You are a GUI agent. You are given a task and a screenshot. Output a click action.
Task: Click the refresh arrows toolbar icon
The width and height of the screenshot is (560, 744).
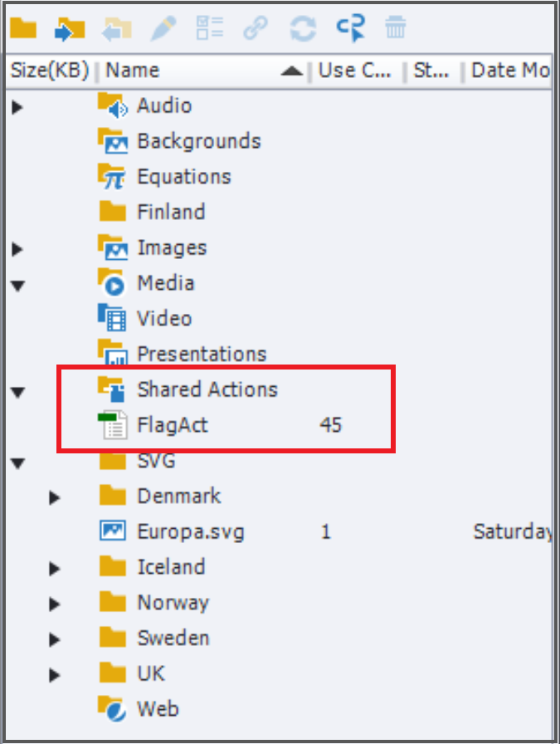[302, 29]
